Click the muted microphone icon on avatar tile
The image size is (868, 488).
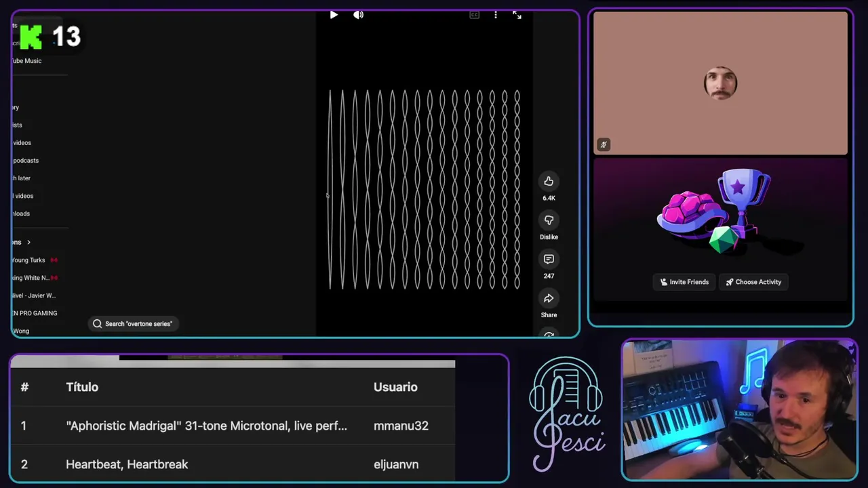(x=604, y=144)
